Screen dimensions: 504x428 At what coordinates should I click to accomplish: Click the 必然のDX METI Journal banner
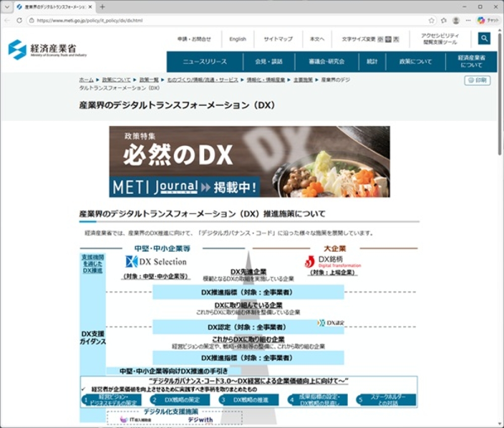click(249, 162)
